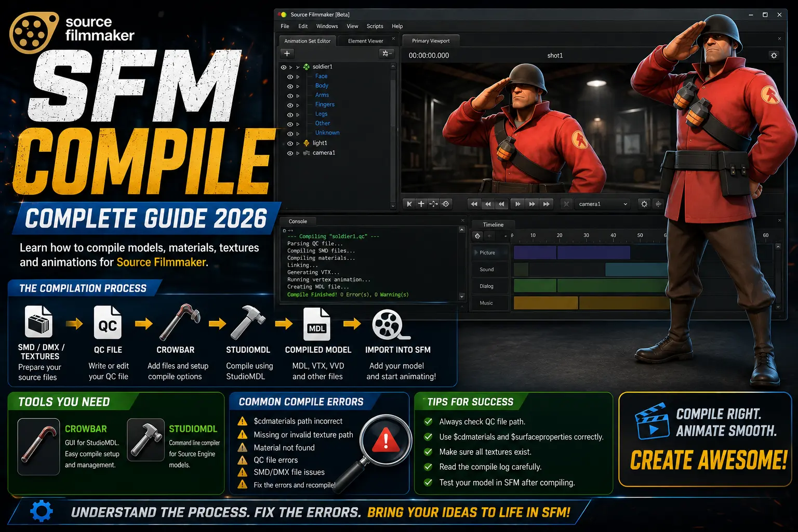798x532 pixels.
Task: Toggle visibility eye for light1
Action: tap(290, 143)
